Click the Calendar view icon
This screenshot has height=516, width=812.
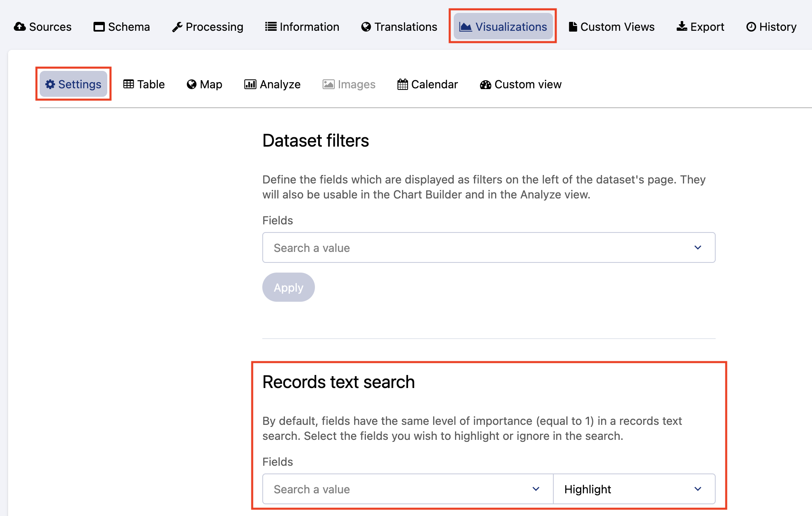[403, 84]
